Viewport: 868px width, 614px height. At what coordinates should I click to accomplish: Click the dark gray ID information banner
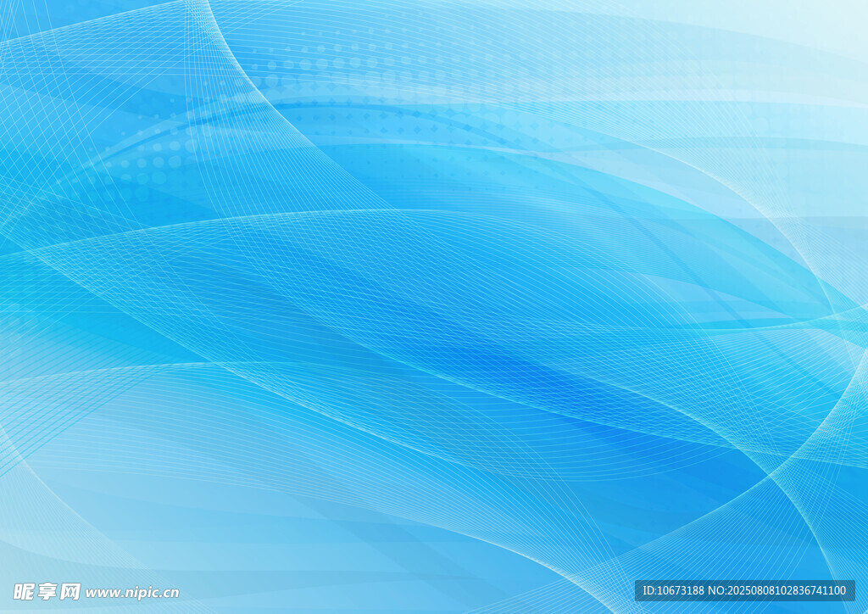(x=744, y=590)
